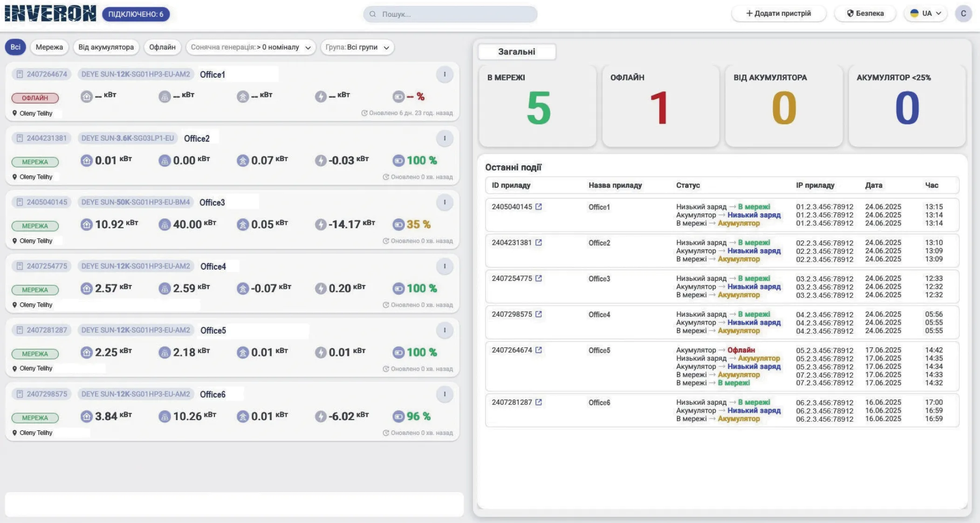Click user avatar C in header
The image size is (980, 523).
tap(963, 14)
